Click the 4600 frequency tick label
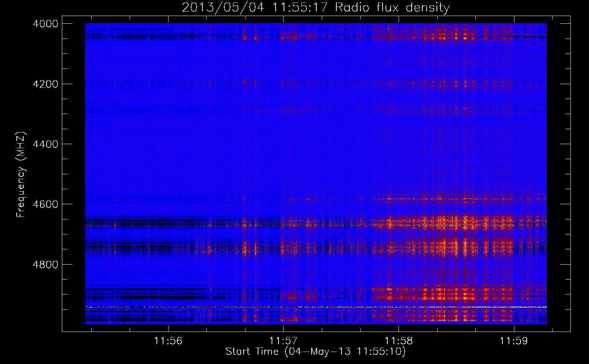 pos(46,204)
